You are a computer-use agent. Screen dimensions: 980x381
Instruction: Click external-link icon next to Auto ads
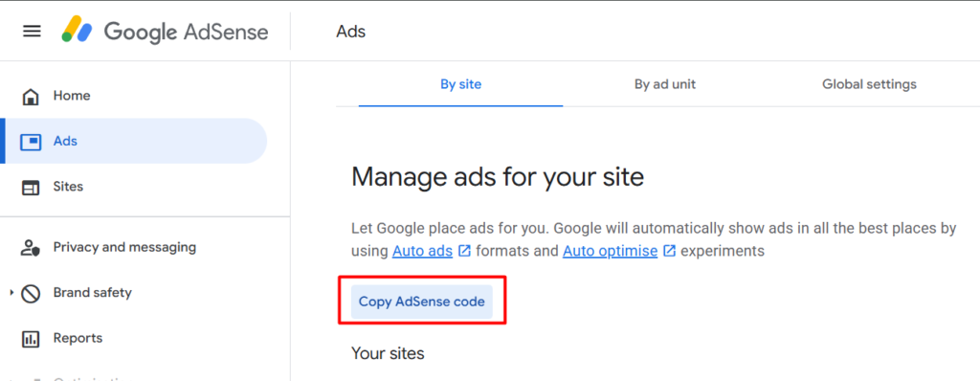click(464, 251)
